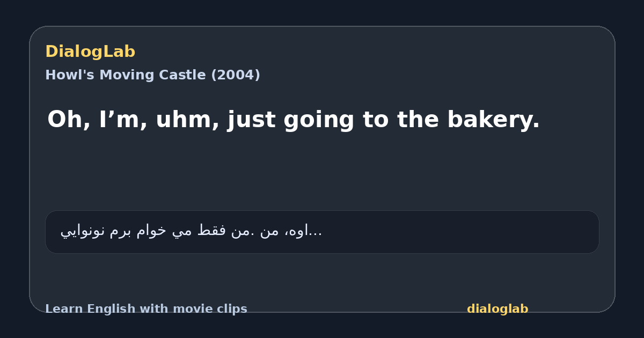Click the 'Learn English with movie clips' tagline
Screen dimensions: 644x338
pyautogui.click(x=146, y=309)
